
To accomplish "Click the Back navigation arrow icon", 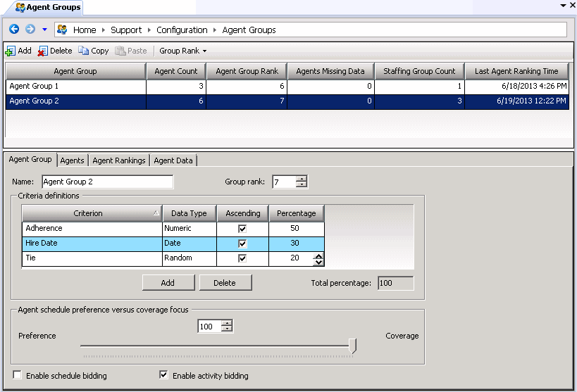I will tap(13, 30).
